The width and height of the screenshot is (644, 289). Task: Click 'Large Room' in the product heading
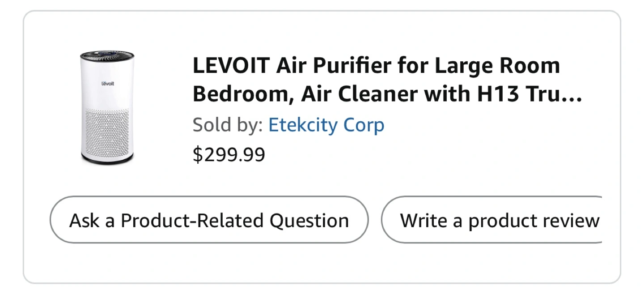(497, 67)
